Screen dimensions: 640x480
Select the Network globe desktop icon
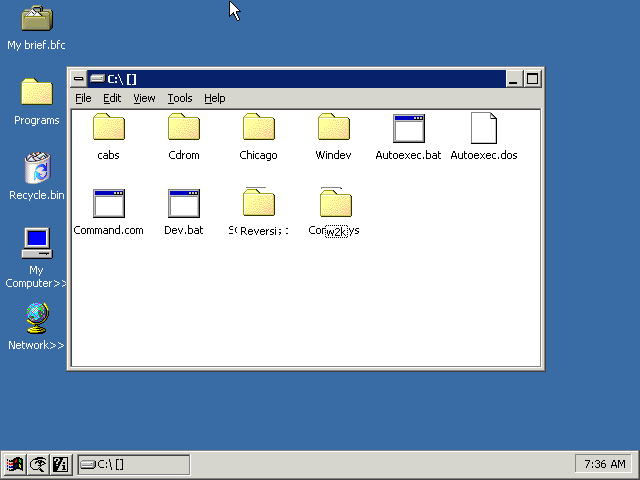click(37, 318)
